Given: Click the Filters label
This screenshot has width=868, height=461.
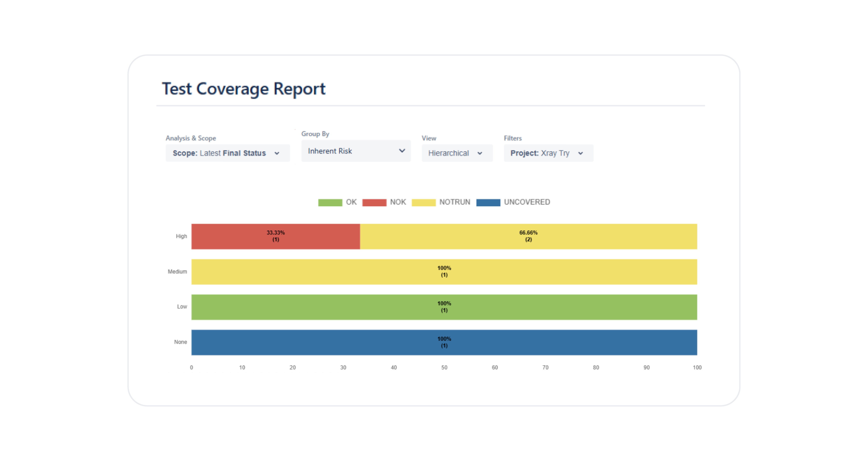Looking at the screenshot, I should [x=513, y=138].
